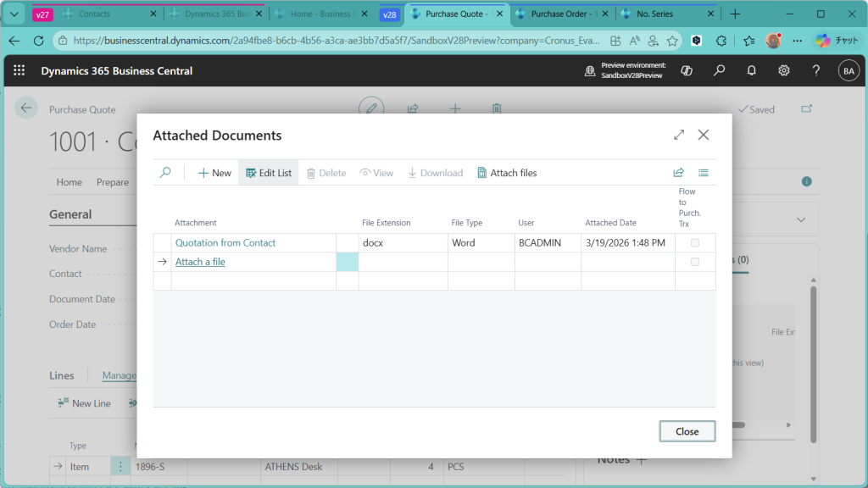Screen dimensions: 868x488
Task: Tick Flow to Purch. Trx checkbox for new row
Action: click(x=695, y=262)
